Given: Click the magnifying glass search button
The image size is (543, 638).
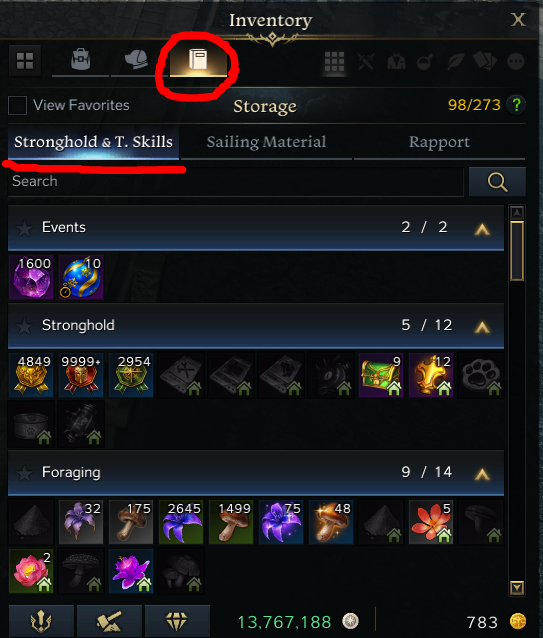Looking at the screenshot, I should [497, 181].
